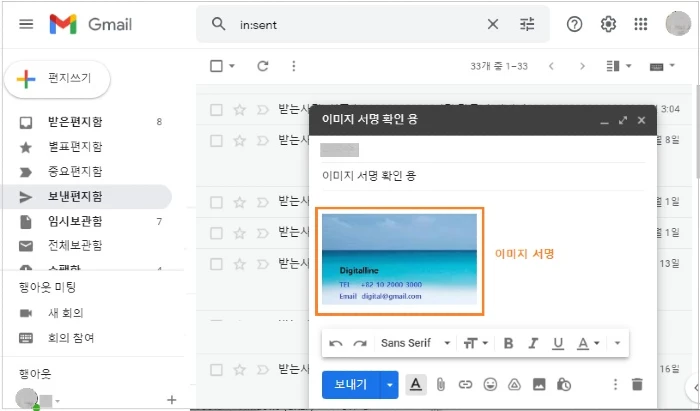Open the select-all dropdown arrow

point(232,66)
